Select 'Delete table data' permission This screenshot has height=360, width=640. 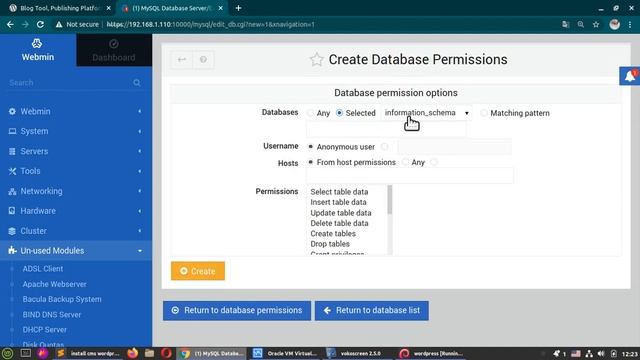click(339, 223)
